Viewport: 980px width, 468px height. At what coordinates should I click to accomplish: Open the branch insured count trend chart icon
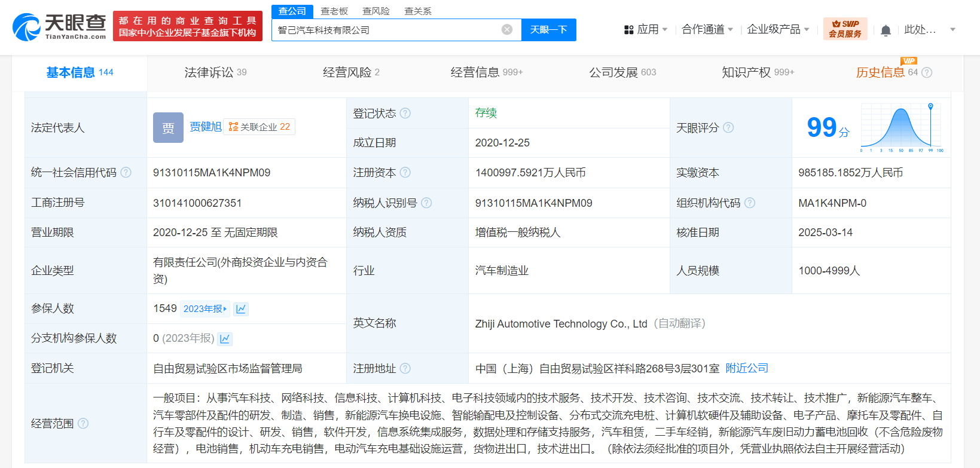point(225,339)
